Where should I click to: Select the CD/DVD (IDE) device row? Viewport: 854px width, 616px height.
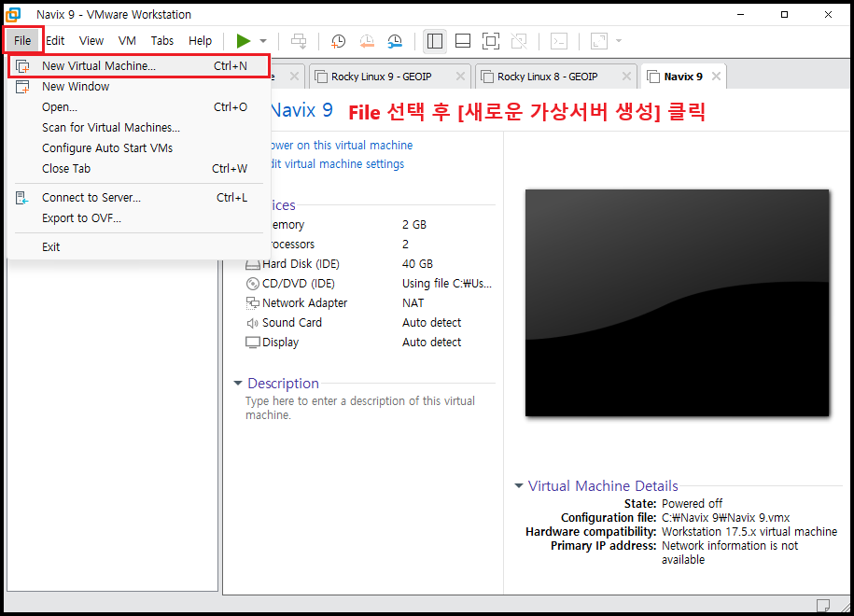pos(370,284)
